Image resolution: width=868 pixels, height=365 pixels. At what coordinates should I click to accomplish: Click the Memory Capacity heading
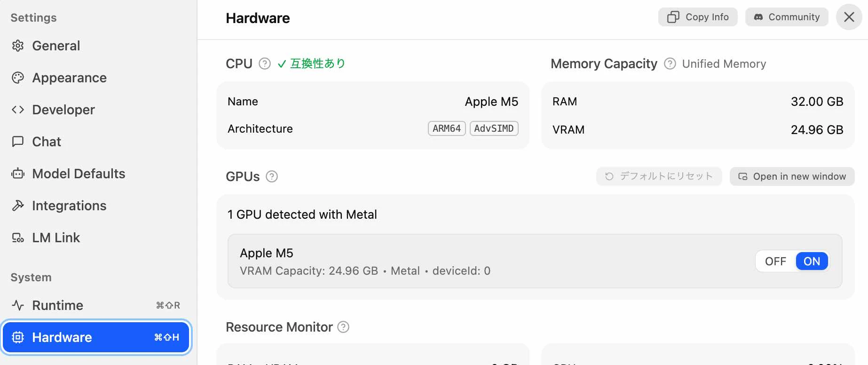604,64
